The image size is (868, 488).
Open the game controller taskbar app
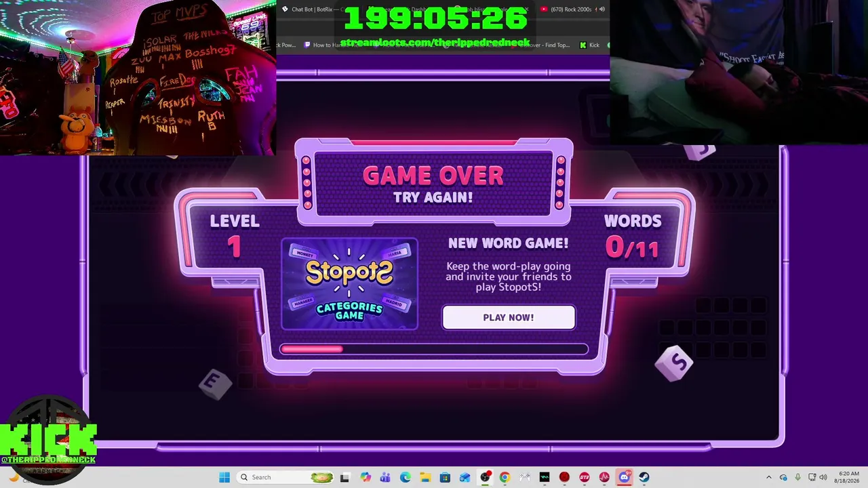click(524, 477)
